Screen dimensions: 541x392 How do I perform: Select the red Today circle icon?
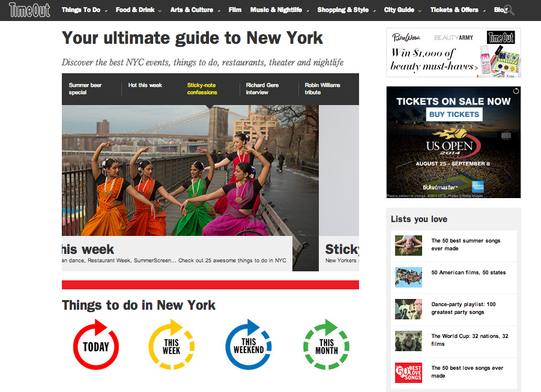click(x=96, y=345)
